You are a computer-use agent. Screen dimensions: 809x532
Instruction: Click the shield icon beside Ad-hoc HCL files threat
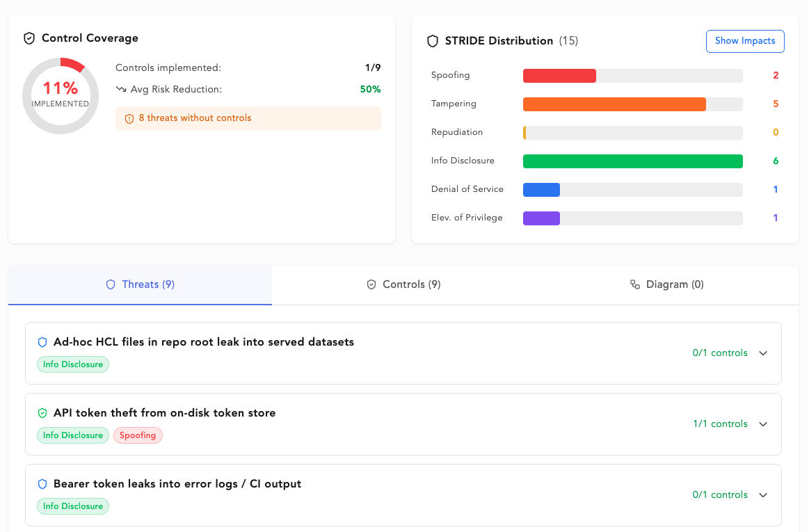tap(43, 342)
